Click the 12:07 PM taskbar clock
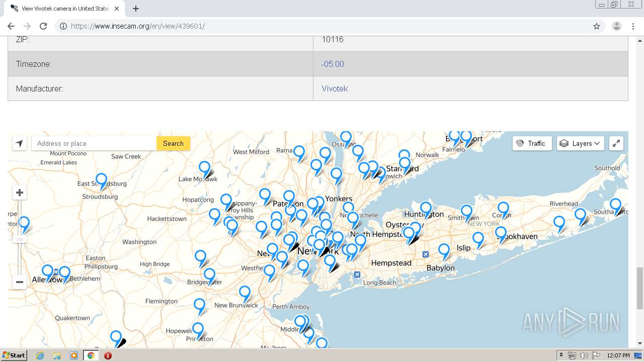Screen dimensions: 644x362 tap(618, 355)
